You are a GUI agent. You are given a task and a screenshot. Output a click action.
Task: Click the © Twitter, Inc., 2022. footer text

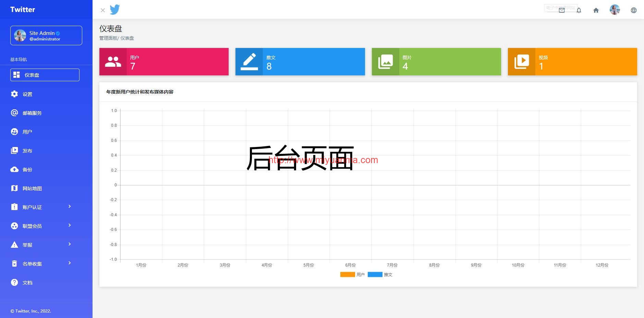coord(31,311)
